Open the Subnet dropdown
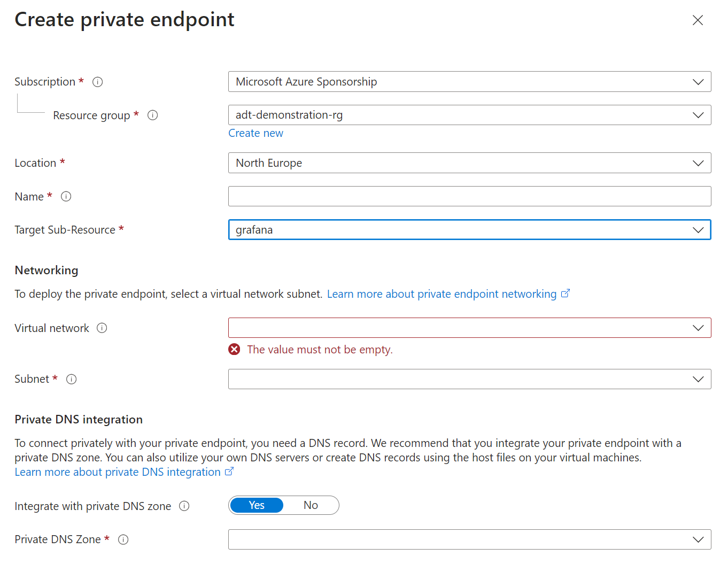 (469, 379)
